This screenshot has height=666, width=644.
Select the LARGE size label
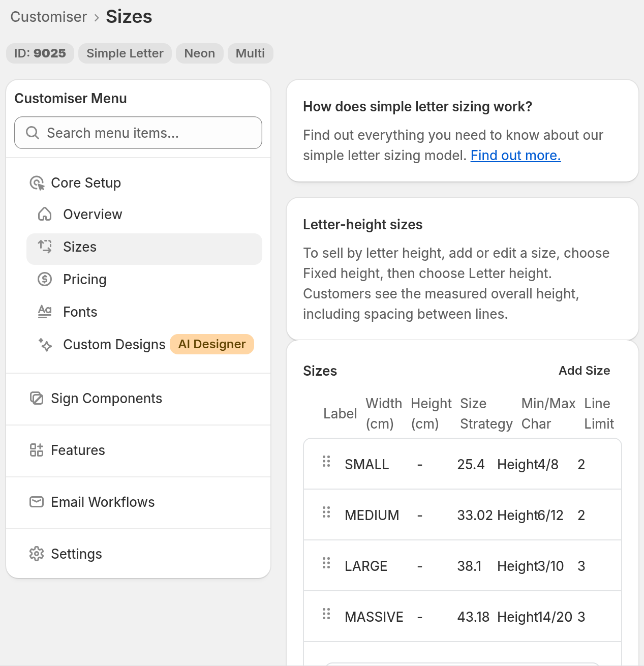coord(366,566)
